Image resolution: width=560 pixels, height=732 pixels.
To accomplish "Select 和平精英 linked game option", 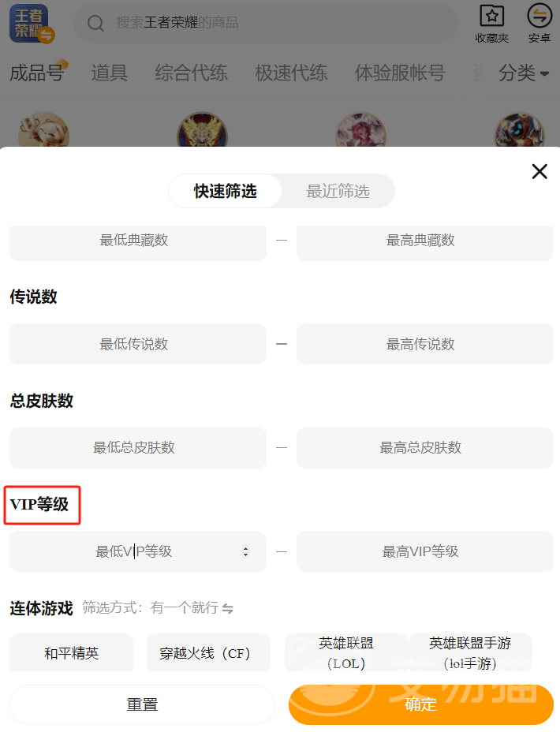I will 72,652.
